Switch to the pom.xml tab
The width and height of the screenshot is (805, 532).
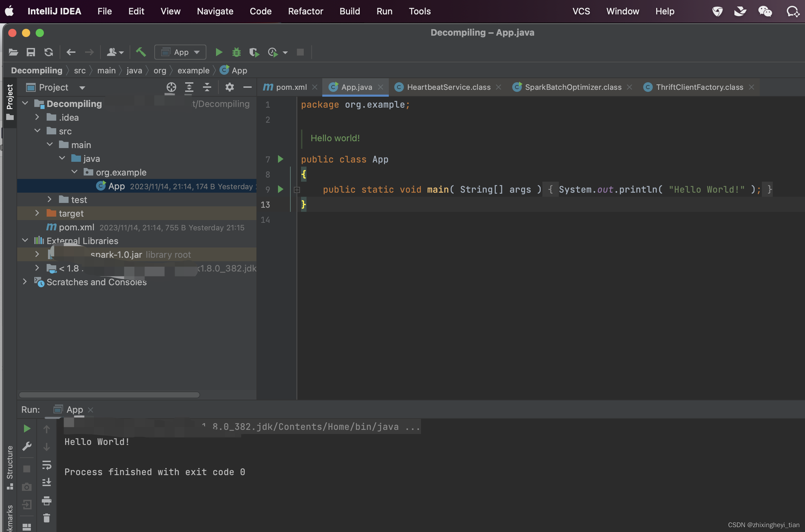click(291, 87)
